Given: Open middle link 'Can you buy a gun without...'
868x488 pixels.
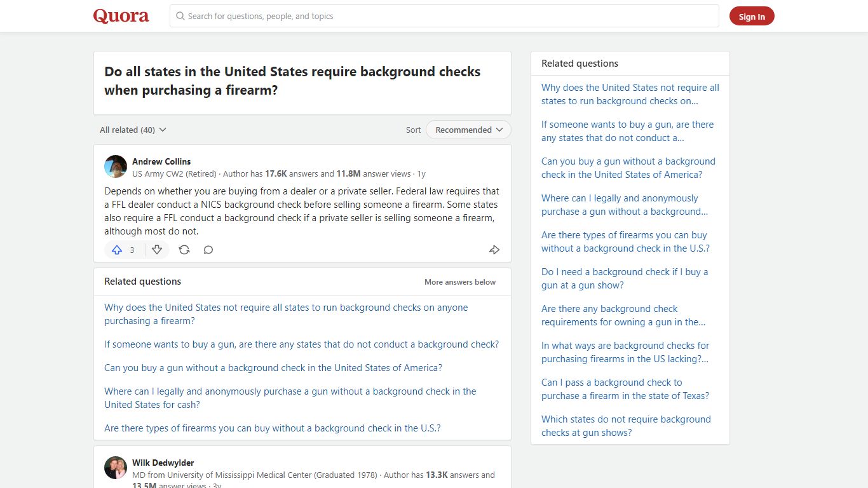Looking at the screenshot, I should [273, 368].
